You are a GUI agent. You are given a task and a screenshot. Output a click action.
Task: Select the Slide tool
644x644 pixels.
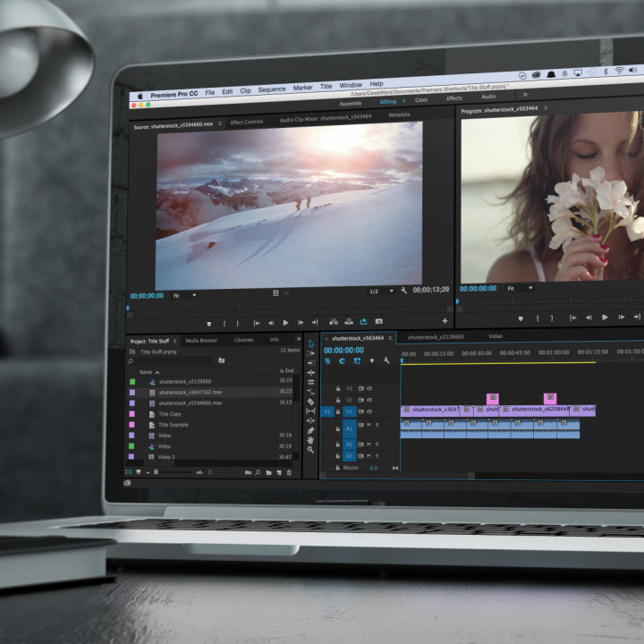click(x=311, y=420)
